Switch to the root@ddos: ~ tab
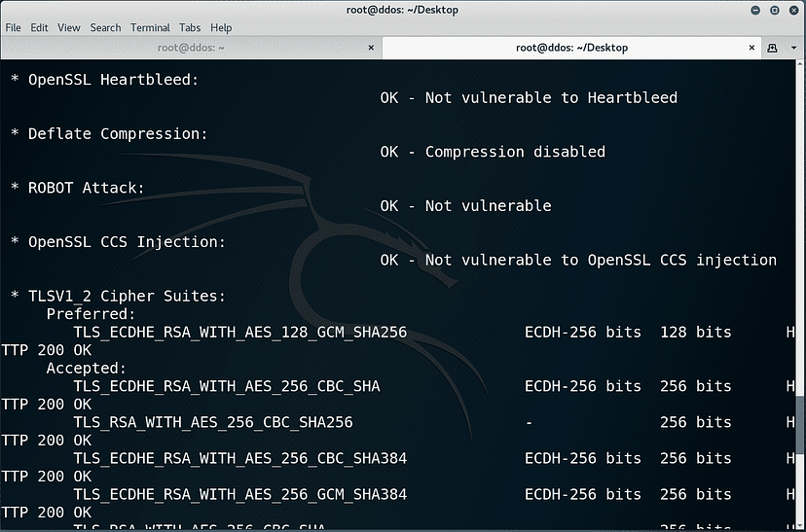The width and height of the screenshot is (806, 532). click(x=191, y=48)
